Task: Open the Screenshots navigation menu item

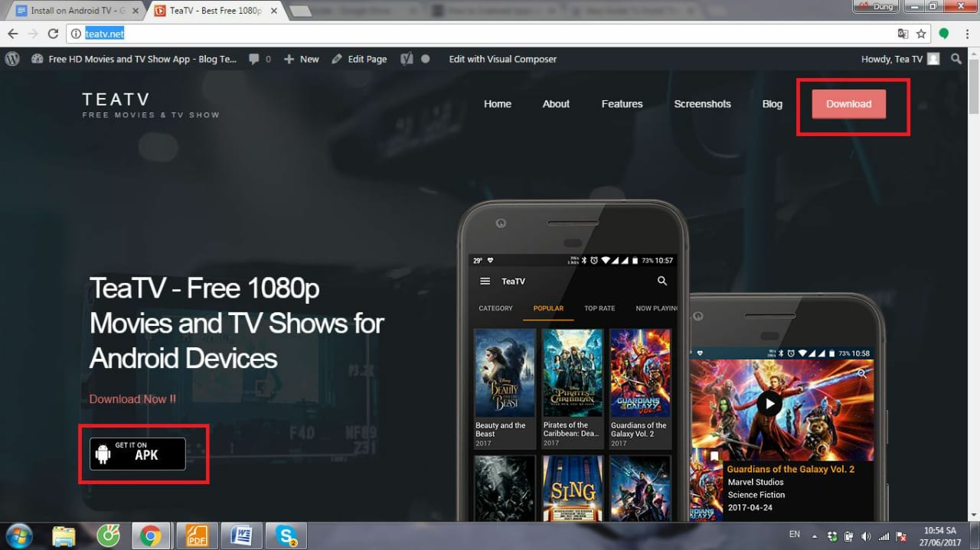Action: coord(702,104)
